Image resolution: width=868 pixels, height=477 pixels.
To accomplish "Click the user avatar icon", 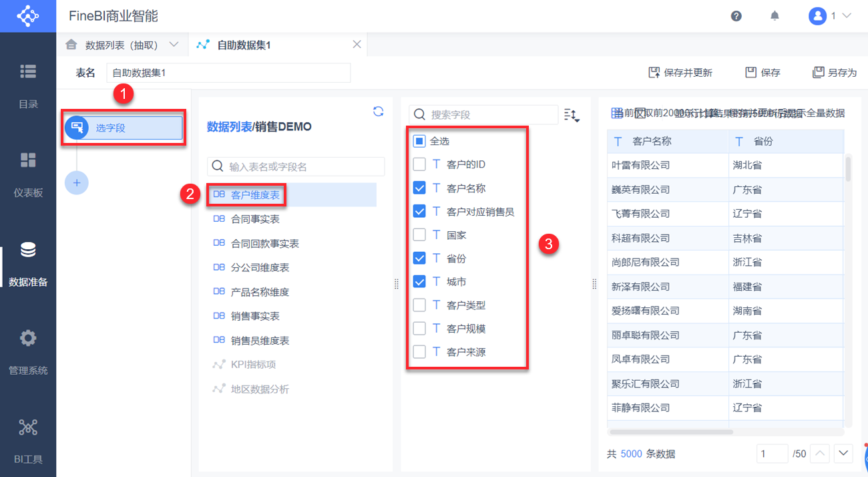I will [818, 16].
